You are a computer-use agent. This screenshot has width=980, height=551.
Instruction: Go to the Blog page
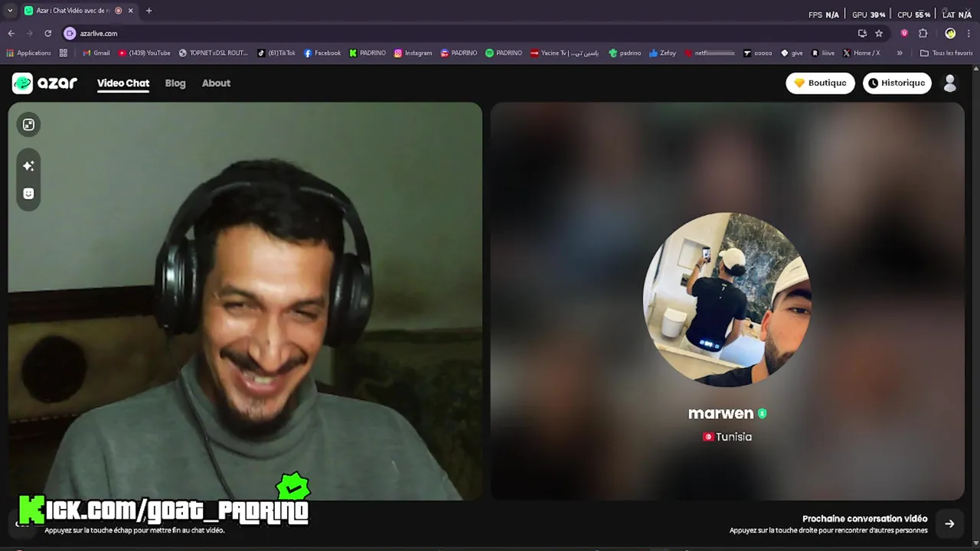tap(175, 83)
